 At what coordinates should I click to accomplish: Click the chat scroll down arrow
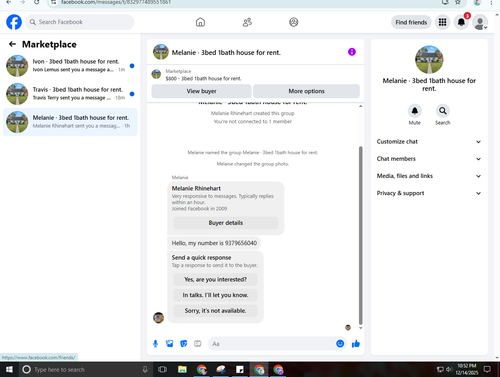(x=360, y=328)
